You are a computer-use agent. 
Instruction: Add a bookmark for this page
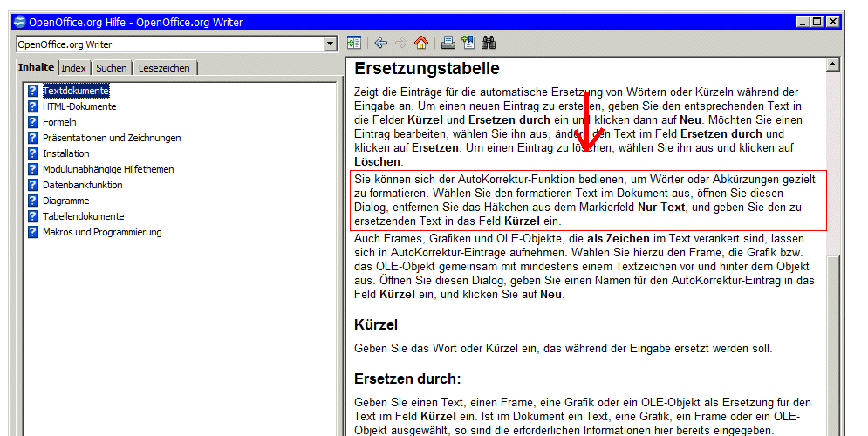click(x=468, y=43)
